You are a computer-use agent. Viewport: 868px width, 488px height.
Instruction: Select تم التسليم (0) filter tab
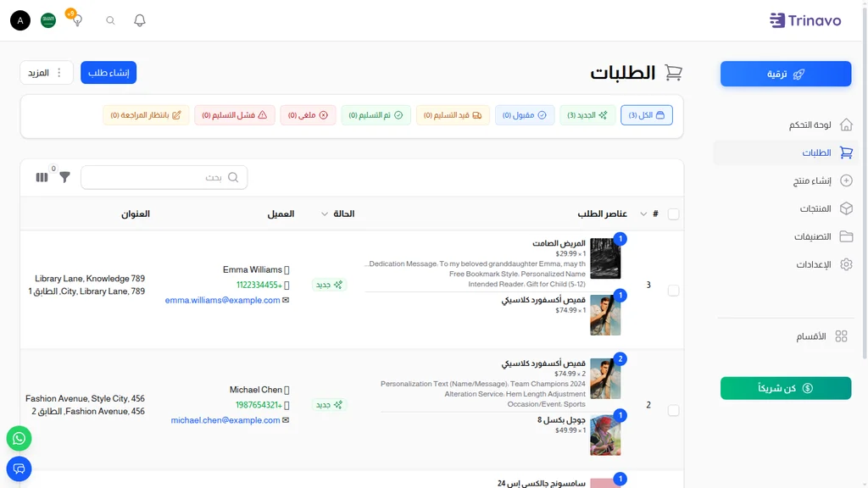pyautogui.click(x=376, y=115)
